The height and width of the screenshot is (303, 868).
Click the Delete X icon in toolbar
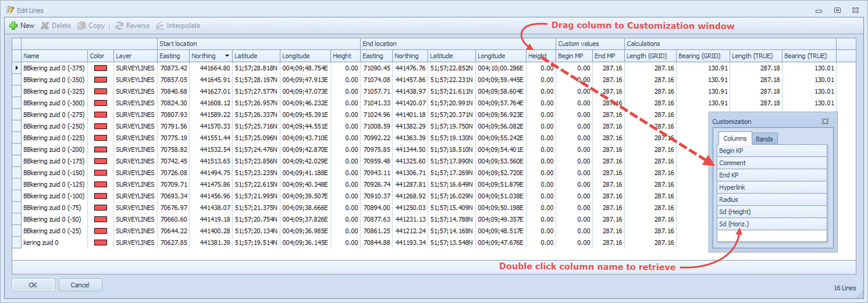(45, 26)
